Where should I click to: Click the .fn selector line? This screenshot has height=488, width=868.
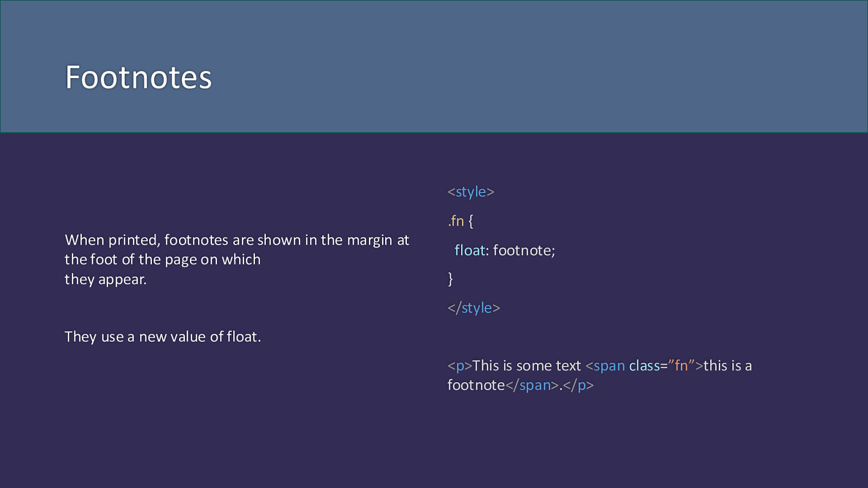coord(461,221)
